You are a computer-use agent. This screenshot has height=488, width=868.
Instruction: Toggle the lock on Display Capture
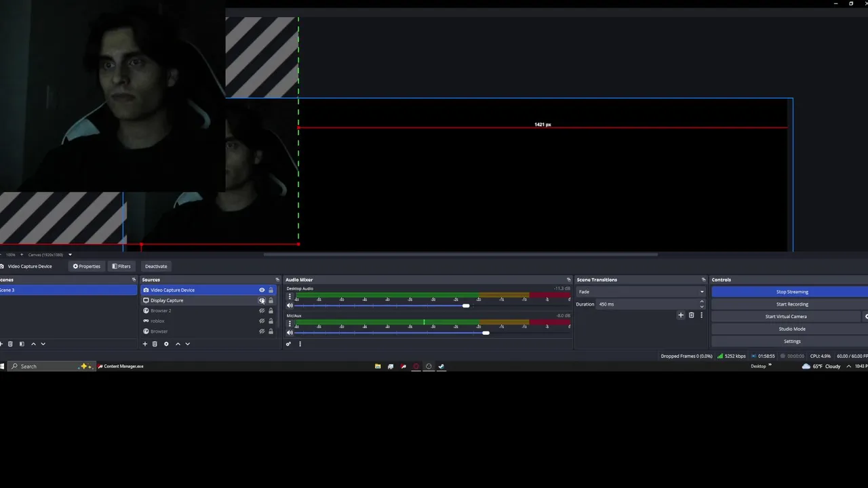(x=271, y=300)
